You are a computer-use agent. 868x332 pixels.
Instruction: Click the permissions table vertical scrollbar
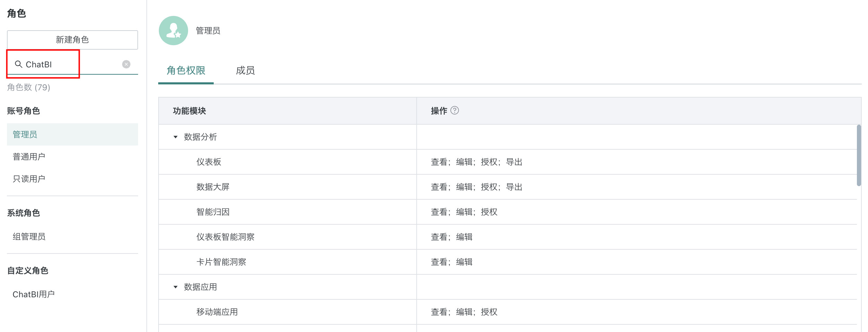coord(859,156)
